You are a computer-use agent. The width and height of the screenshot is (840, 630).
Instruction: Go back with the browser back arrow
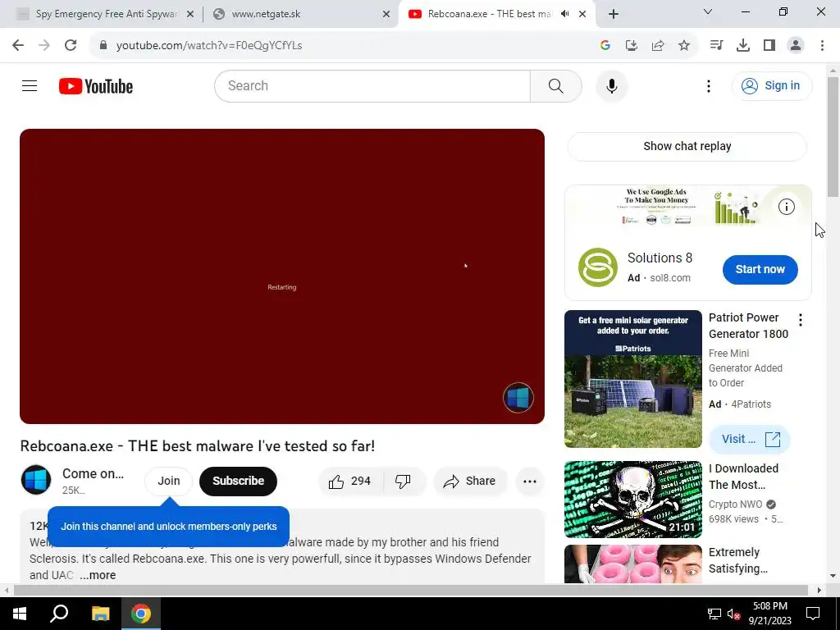coord(18,45)
